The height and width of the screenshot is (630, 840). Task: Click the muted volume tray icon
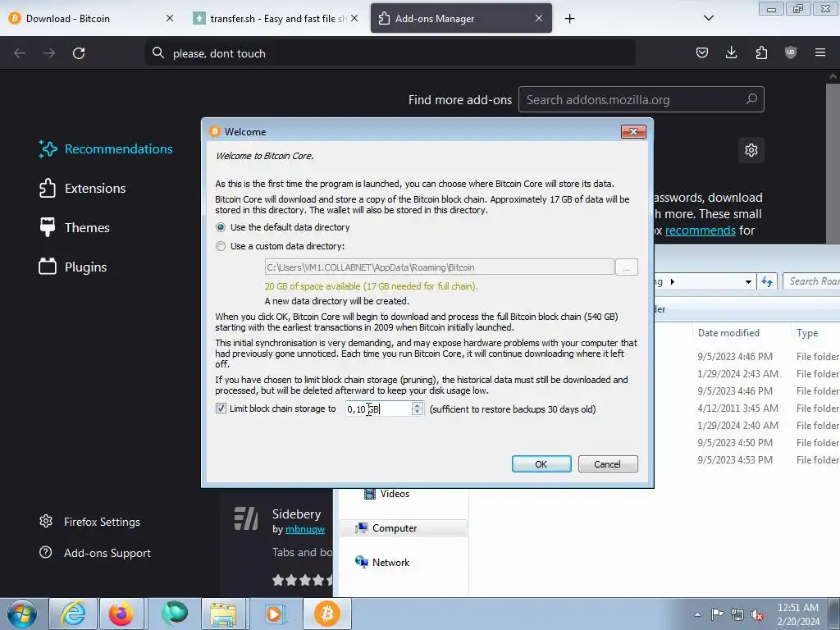757,614
